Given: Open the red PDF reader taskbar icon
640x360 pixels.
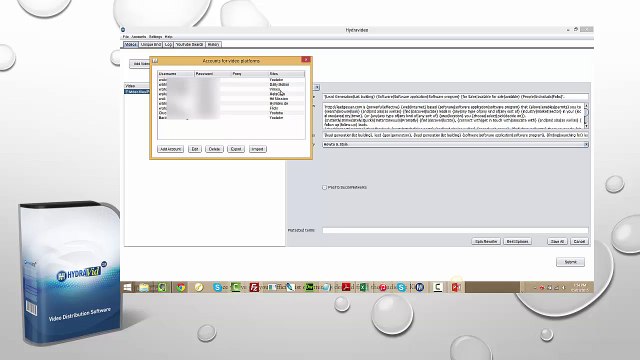Looking at the screenshot, I should click(347, 287).
